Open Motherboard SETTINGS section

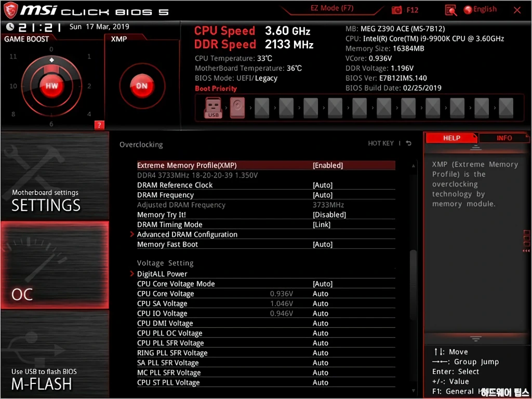point(55,176)
